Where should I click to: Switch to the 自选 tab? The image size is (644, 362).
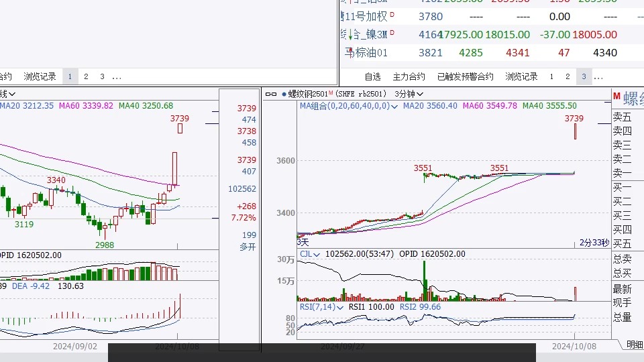click(372, 76)
